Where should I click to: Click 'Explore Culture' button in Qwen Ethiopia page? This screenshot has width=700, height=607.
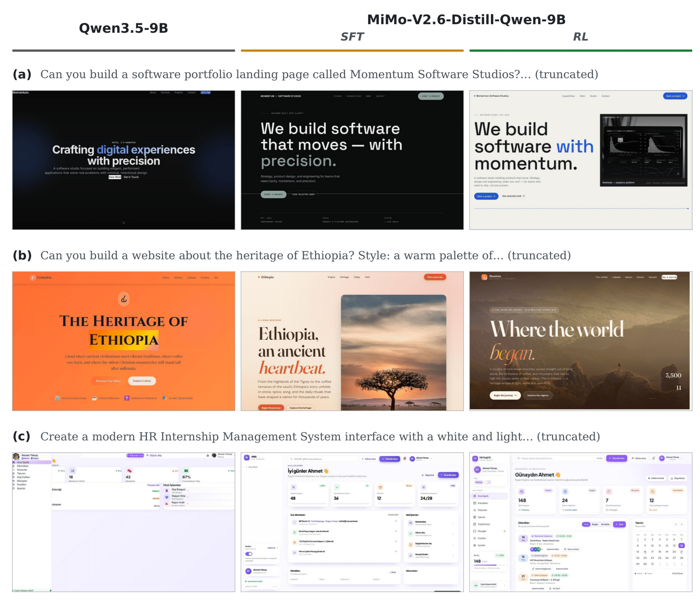(x=142, y=381)
